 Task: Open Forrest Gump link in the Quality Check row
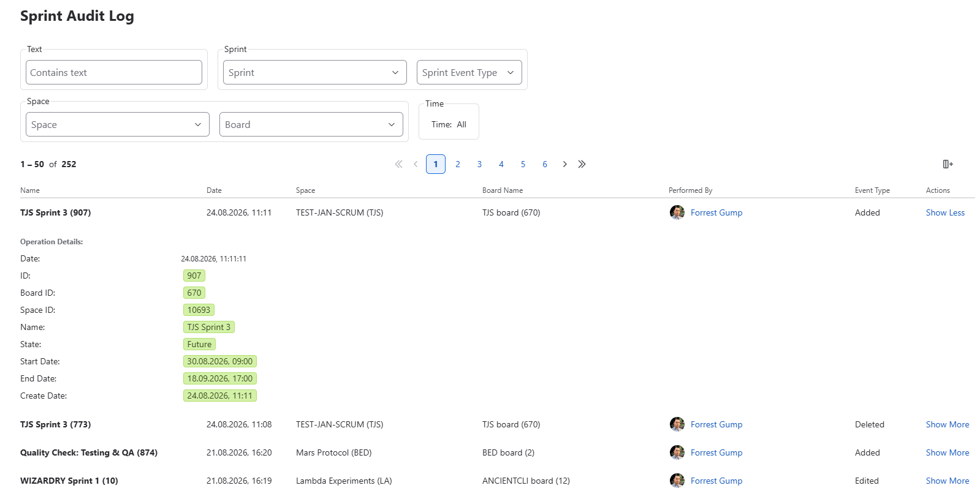(x=716, y=452)
